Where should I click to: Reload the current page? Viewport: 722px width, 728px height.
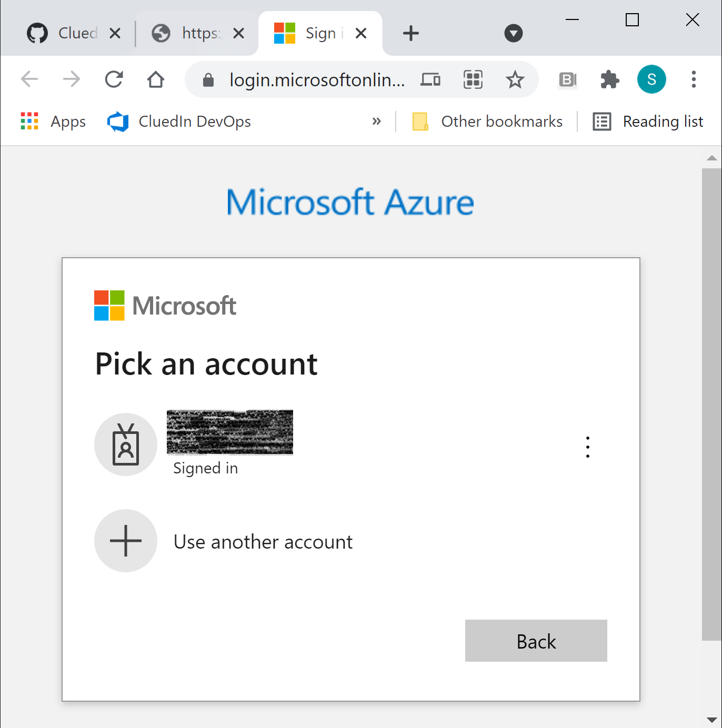pos(114,79)
